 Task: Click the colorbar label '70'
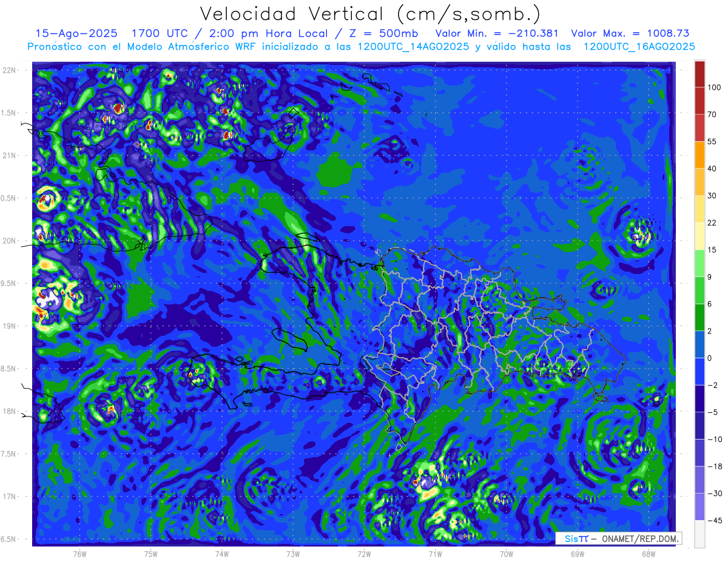click(x=712, y=114)
